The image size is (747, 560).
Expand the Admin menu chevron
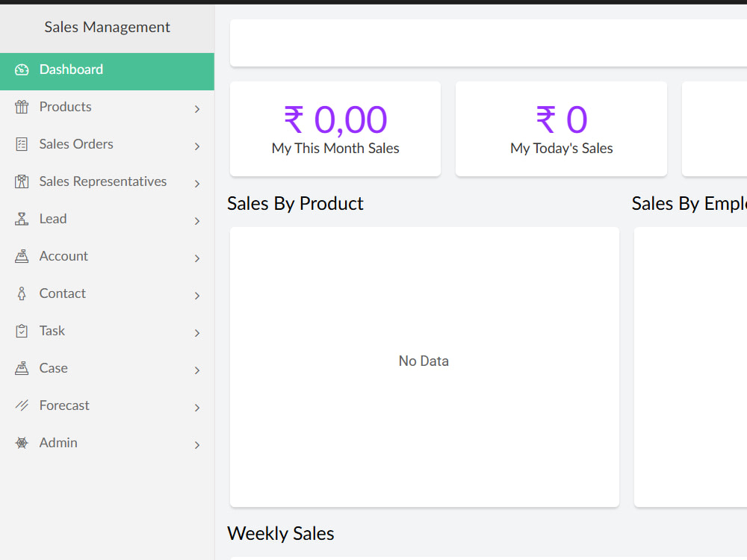(x=197, y=445)
